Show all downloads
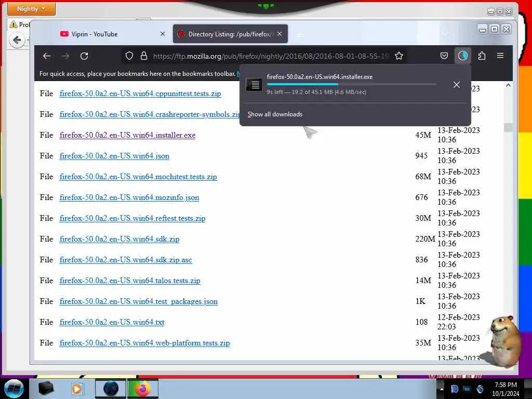 275,114
